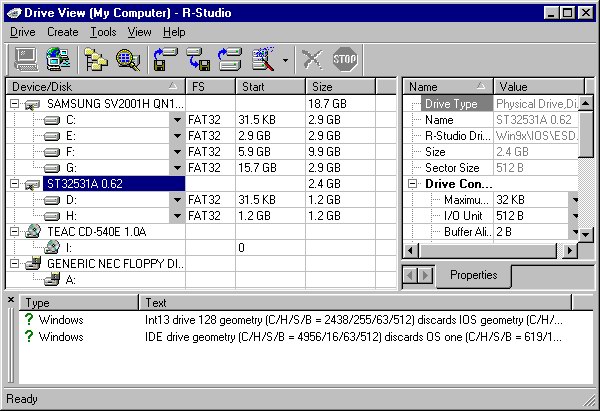
Task: Click the Create Region toolbar icon
Action: click(230, 58)
